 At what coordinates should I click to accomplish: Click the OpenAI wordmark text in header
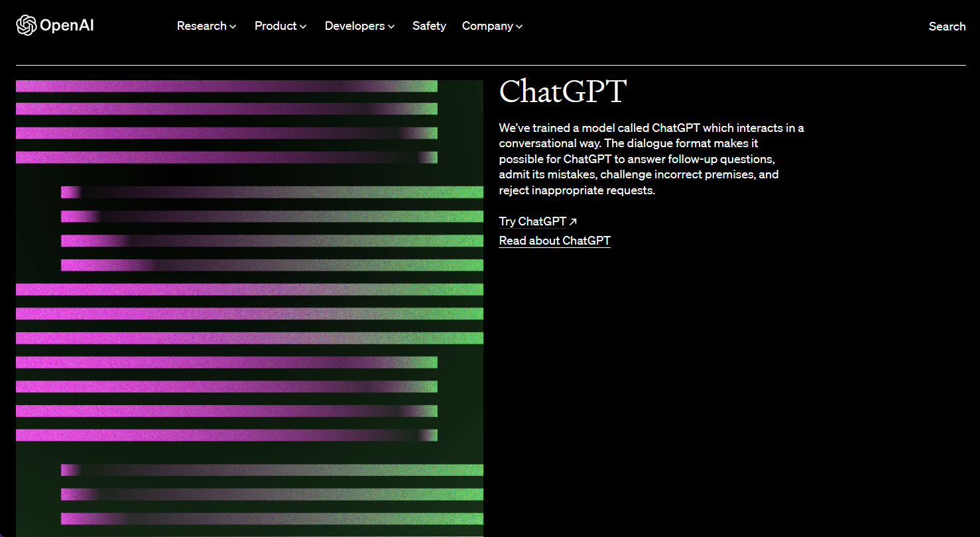coord(66,26)
